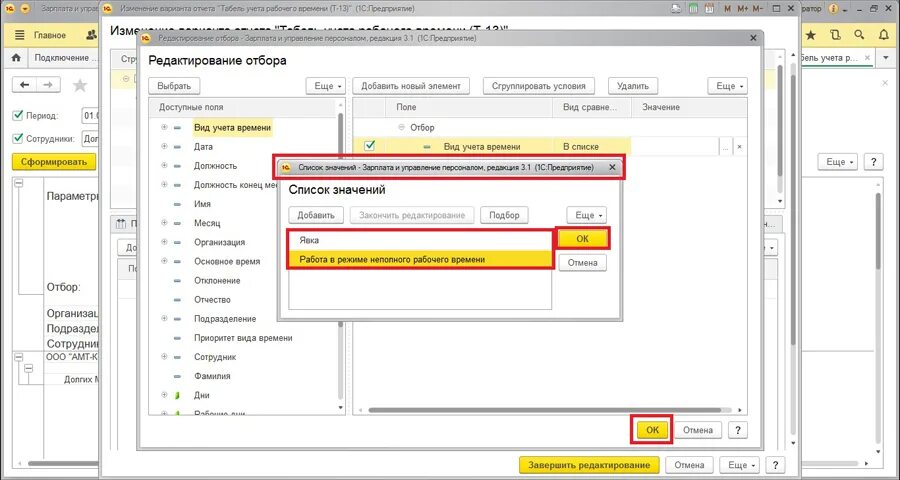Toggle the Период checkbox
Viewport: 900px width, 480px height.
point(18,115)
